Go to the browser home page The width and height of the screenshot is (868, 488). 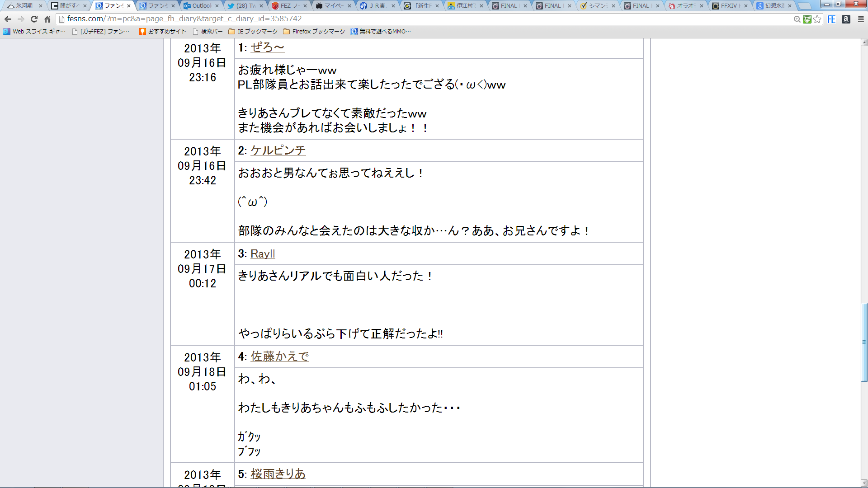47,19
